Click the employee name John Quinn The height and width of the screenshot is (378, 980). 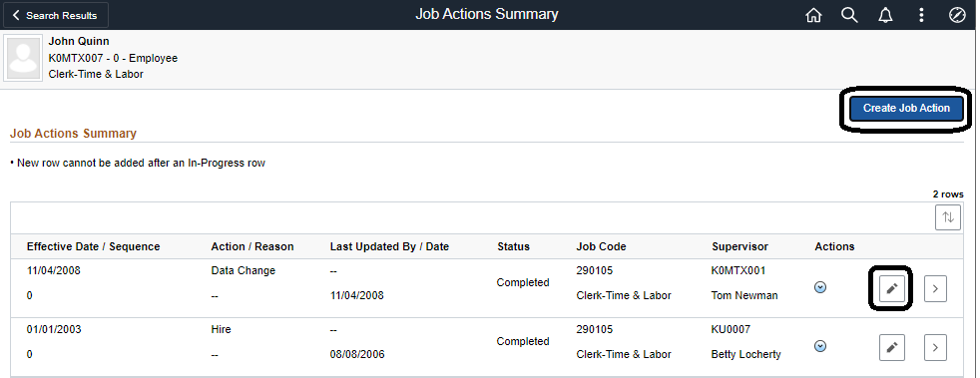(79, 41)
